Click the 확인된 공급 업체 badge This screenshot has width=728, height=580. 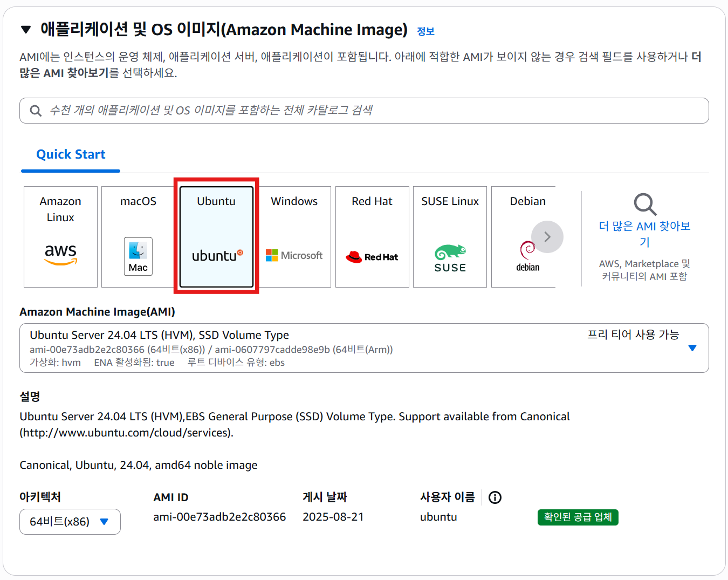point(578,517)
